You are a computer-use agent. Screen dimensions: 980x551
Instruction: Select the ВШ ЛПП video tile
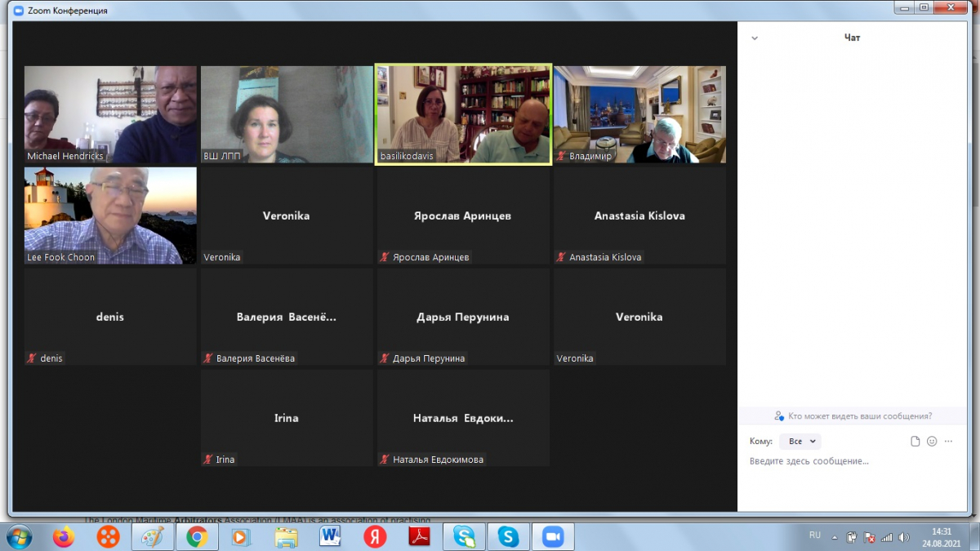point(287,114)
